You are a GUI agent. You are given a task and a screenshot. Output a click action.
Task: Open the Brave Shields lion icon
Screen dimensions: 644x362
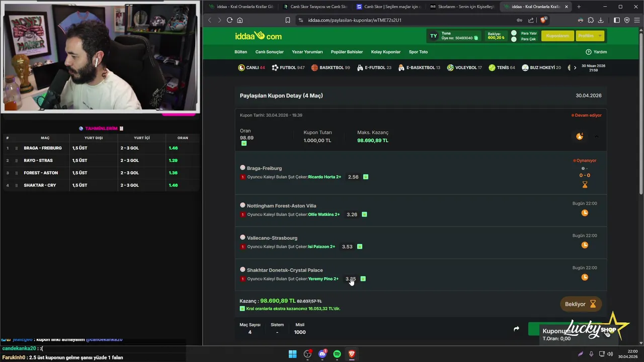[x=543, y=20]
